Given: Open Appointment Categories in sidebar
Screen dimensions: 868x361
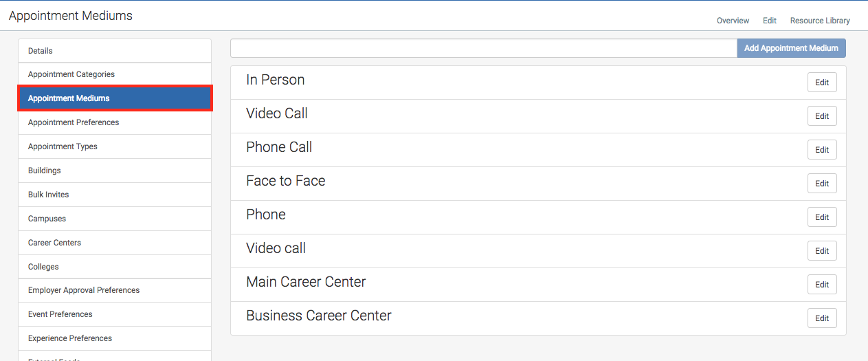Looking at the screenshot, I should click(x=115, y=74).
